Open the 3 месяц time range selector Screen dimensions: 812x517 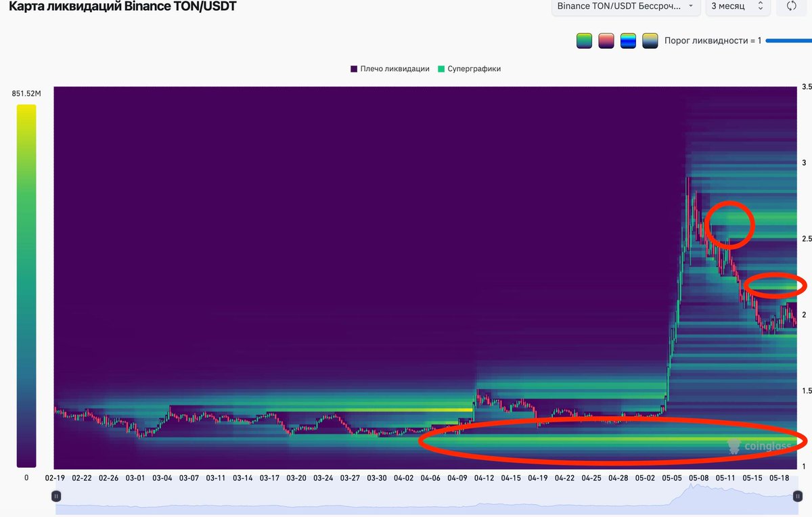737,5
